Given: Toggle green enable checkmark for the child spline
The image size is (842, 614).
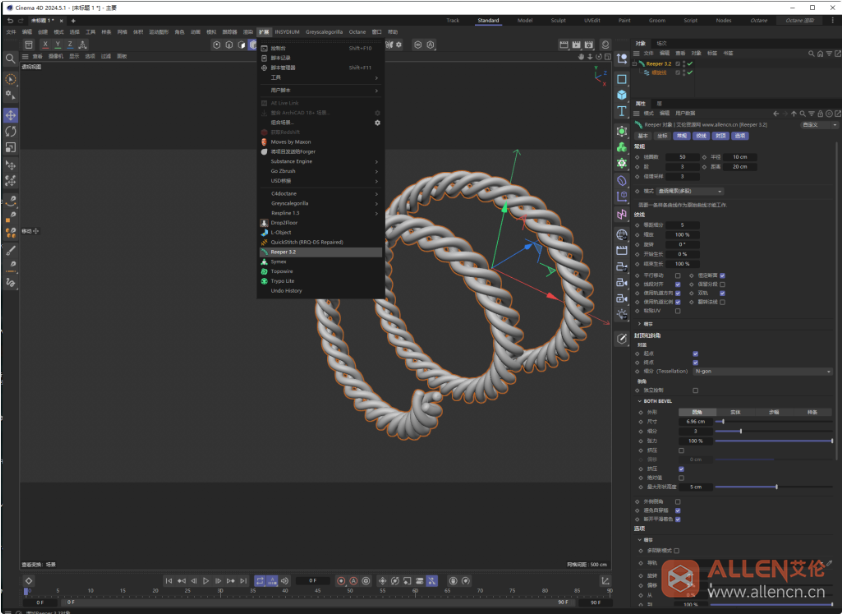Looking at the screenshot, I should pyautogui.click(x=690, y=73).
